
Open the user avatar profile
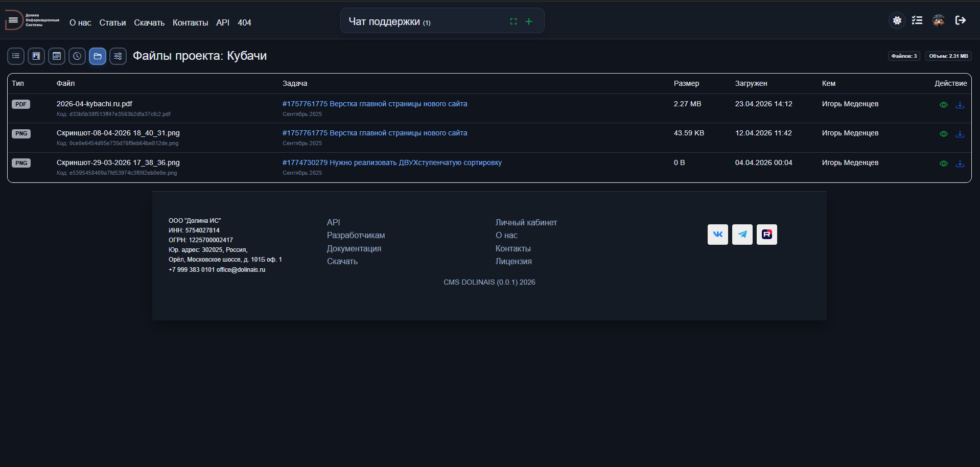point(939,20)
